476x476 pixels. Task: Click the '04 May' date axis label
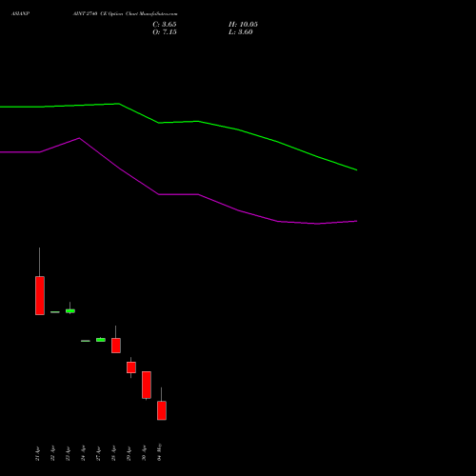pyautogui.click(x=159, y=452)
